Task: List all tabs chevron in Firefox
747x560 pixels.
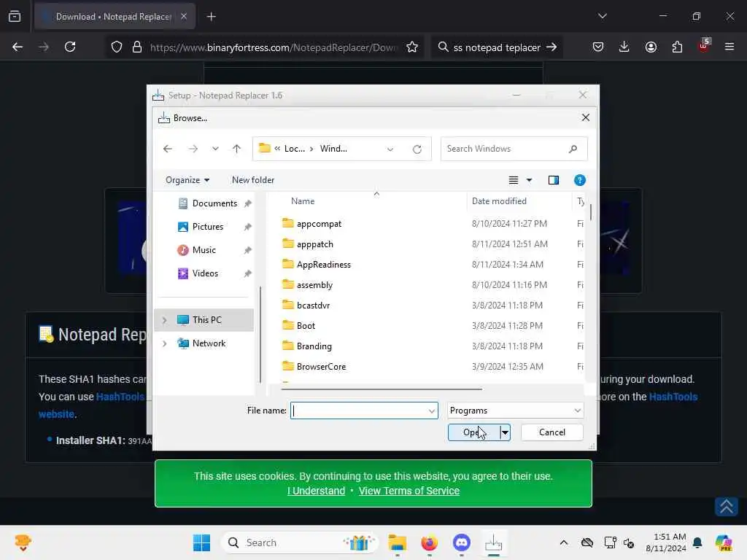Action: 602,16
